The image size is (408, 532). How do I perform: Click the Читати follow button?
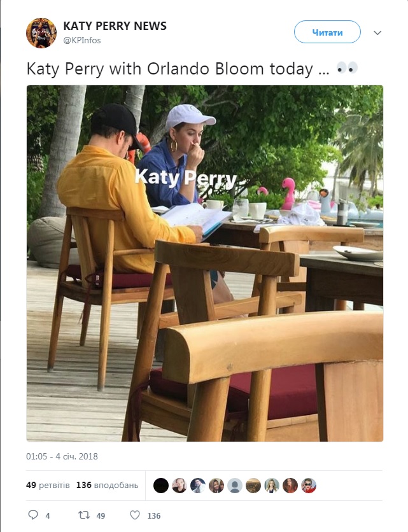tap(327, 32)
